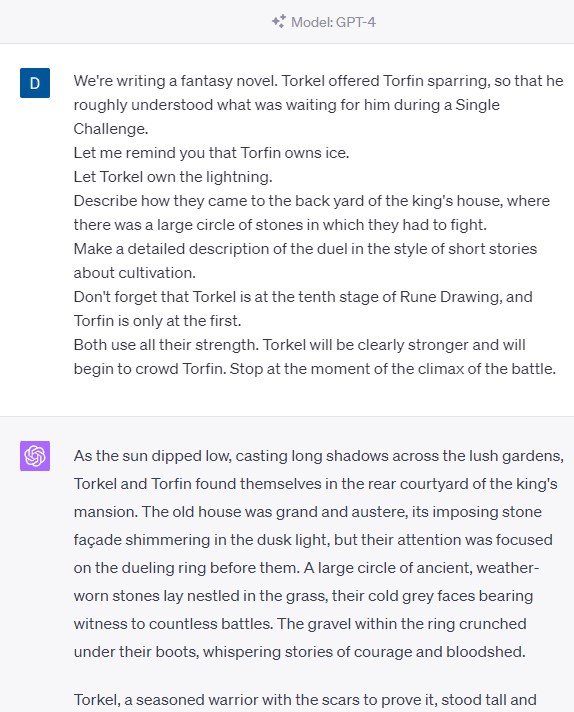Click the sparkle icon beside Model: GPT-4
Viewport: 574px width, 712px height.
pyautogui.click(x=279, y=21)
